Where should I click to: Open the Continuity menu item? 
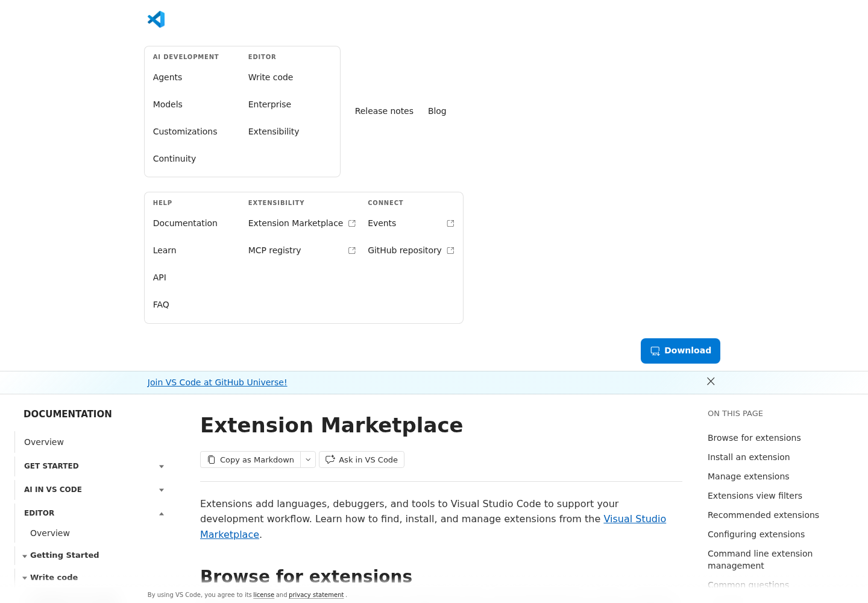pyautogui.click(x=174, y=159)
